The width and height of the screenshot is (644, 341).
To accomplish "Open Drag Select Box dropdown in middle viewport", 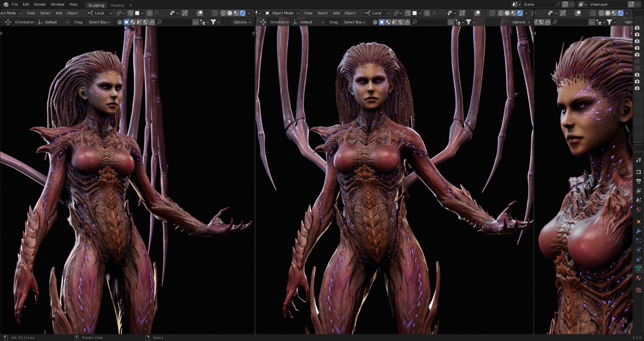I will click(x=354, y=22).
